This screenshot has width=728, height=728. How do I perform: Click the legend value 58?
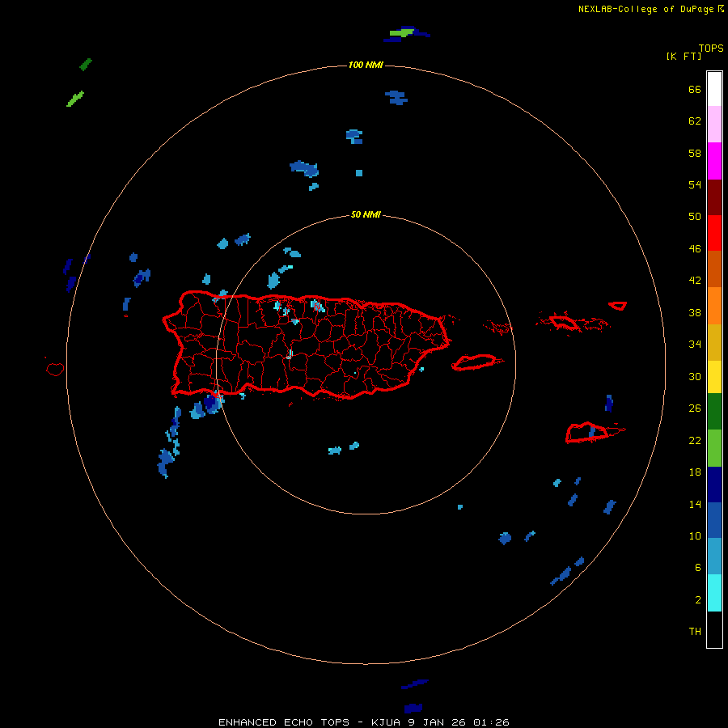695,153
